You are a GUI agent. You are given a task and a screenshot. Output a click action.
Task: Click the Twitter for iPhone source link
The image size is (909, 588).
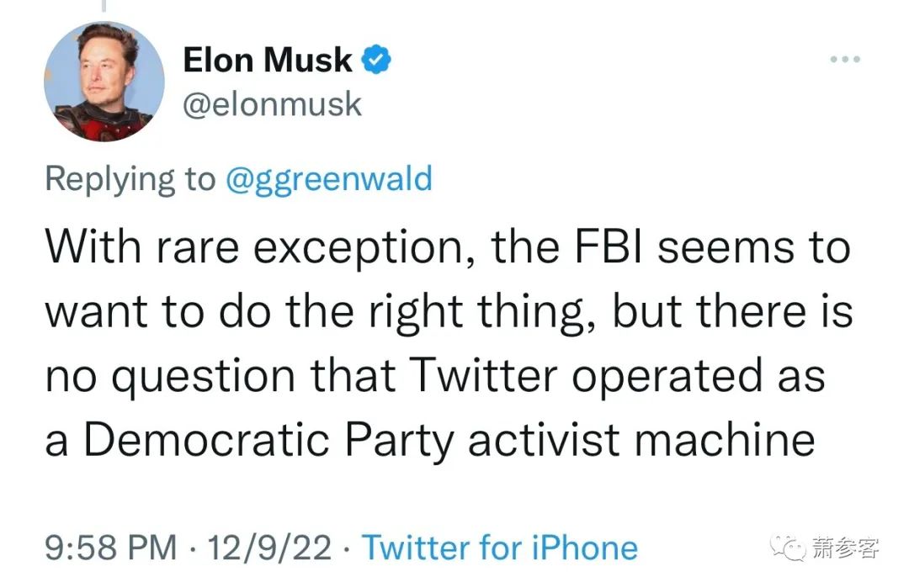coord(500,548)
